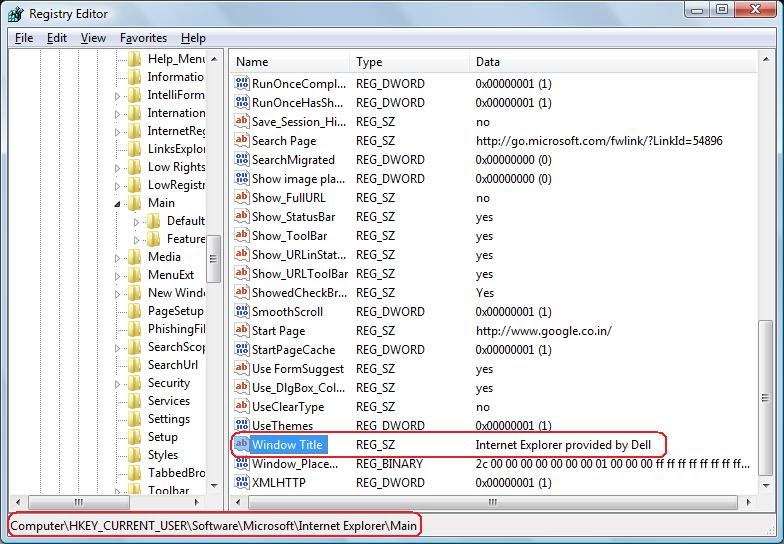Screen dimensions: 784x544
Task: Click the tree pane vertical scrollbar thumb
Action: [x=214, y=258]
